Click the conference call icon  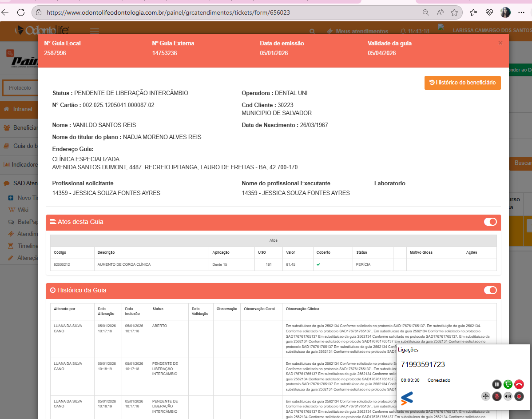tap(486, 396)
